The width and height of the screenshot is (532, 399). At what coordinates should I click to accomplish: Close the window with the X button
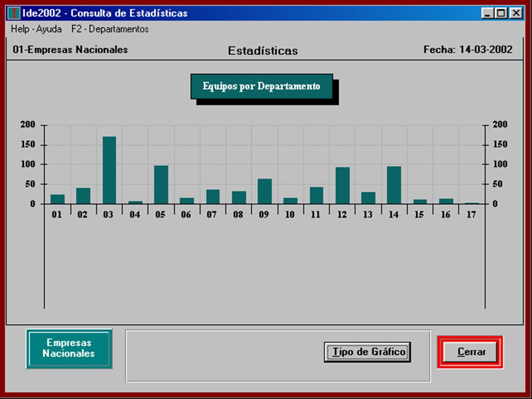click(x=516, y=13)
